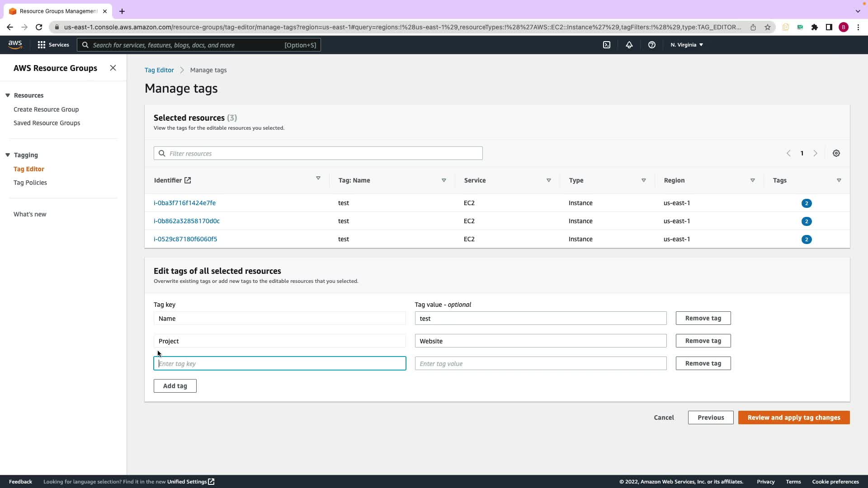Click Review and apply tag changes
Image resolution: width=868 pixels, height=488 pixels.
point(793,418)
